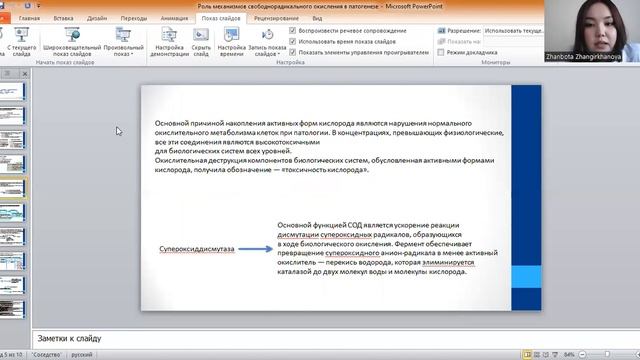
Task: Enable Режим докладчика presenter view checkbox
Action: click(441, 52)
